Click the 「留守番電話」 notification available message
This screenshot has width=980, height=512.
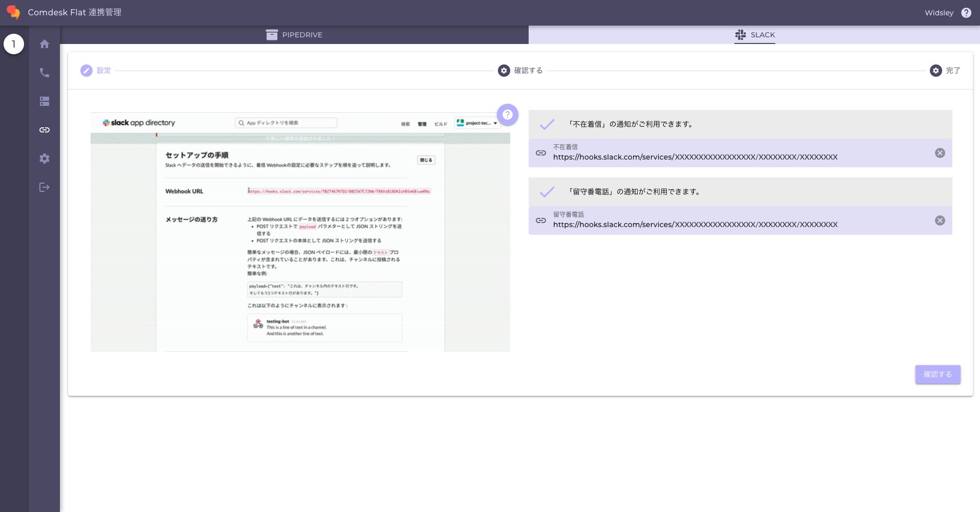(634, 192)
